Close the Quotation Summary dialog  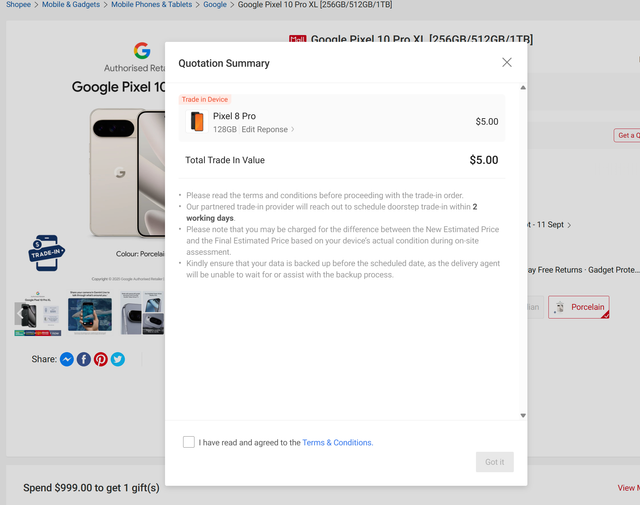click(507, 62)
